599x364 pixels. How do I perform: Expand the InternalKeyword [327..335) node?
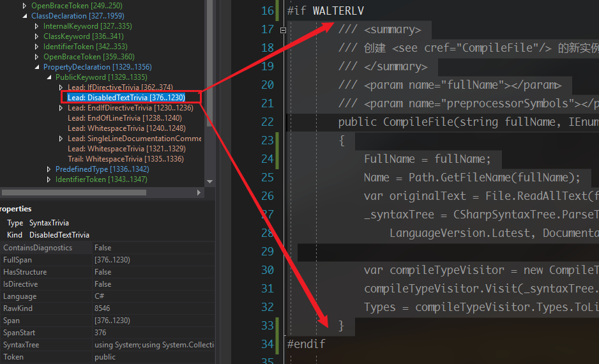click(36, 26)
